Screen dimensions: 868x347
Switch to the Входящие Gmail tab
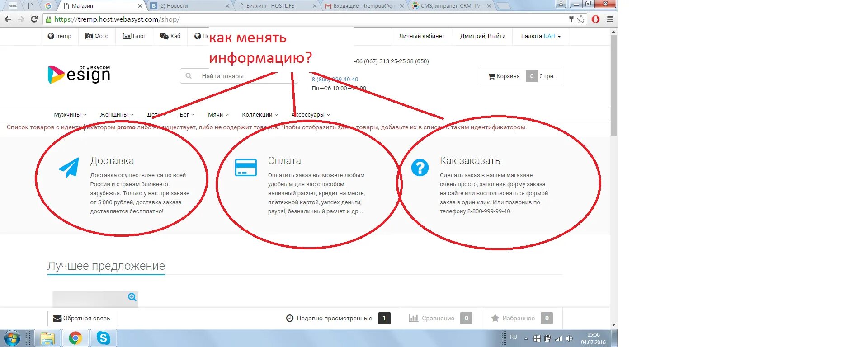pos(364,6)
